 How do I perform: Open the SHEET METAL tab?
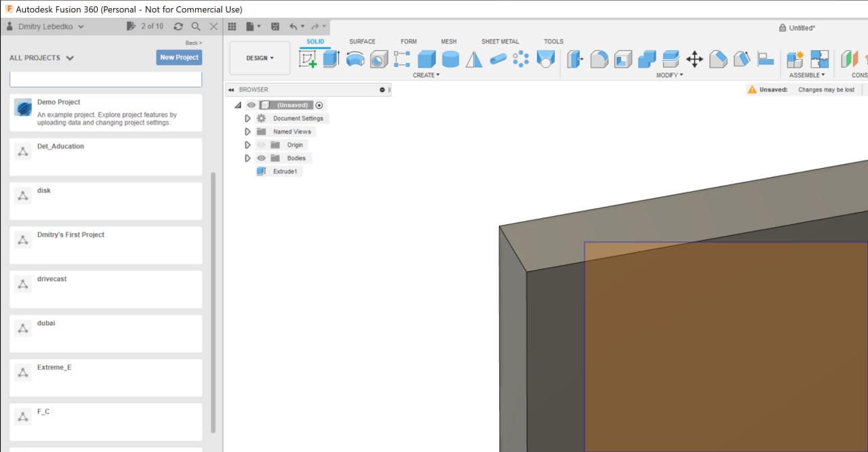pos(500,41)
